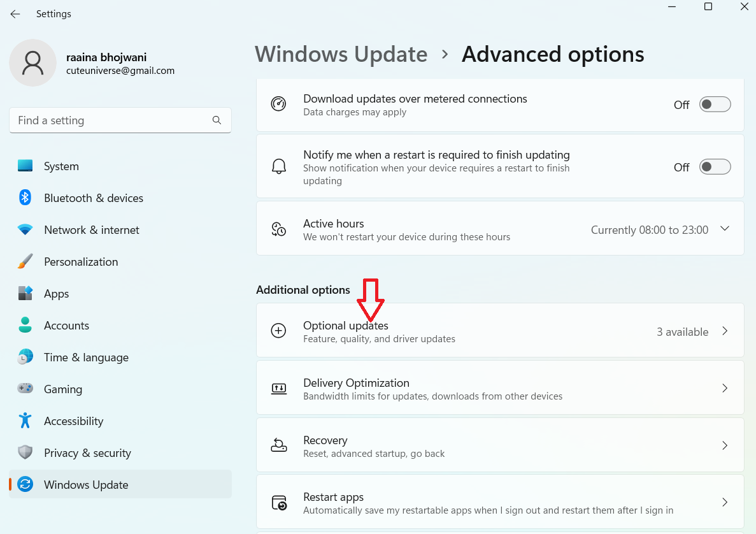Viewport: 756px width, 534px height.
Task: Click the user profile avatar picture
Action: [32, 63]
